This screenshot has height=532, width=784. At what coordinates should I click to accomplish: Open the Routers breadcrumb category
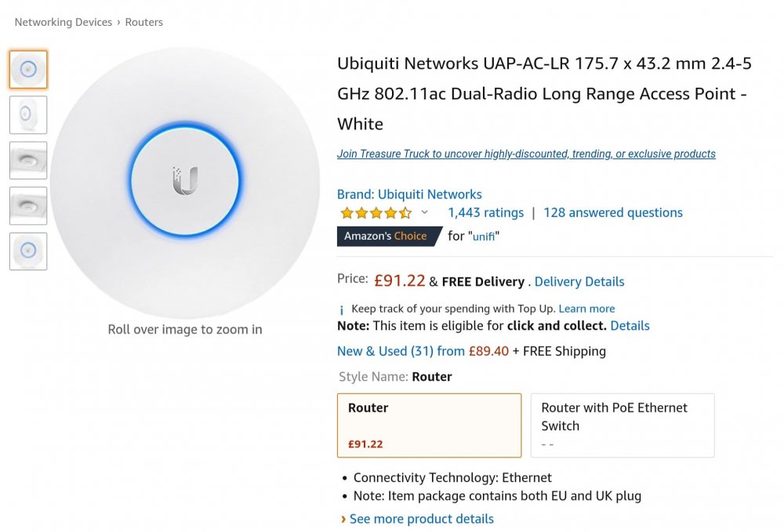click(144, 22)
